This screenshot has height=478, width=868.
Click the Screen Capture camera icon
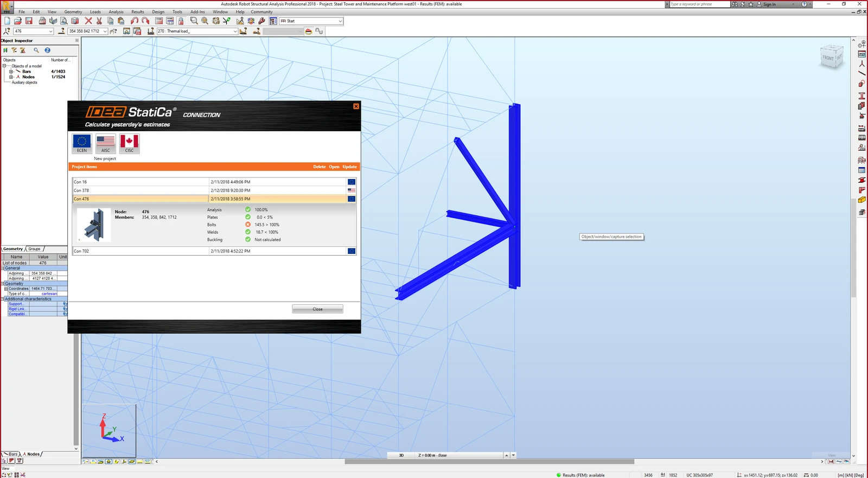coord(75,21)
